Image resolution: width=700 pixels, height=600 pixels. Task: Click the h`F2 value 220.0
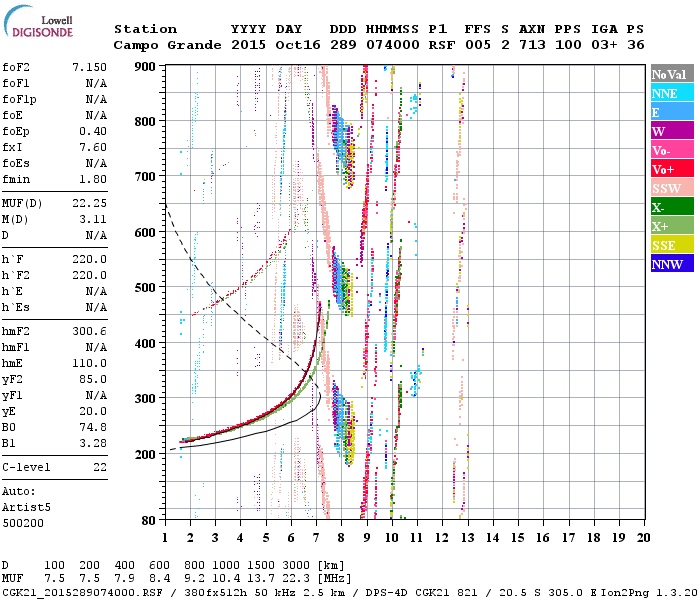pyautogui.click(x=89, y=276)
